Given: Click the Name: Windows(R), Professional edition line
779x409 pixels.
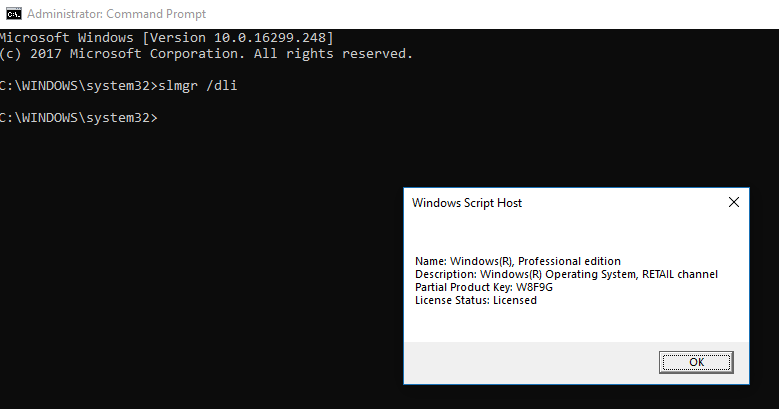Looking at the screenshot, I should [x=518, y=261].
